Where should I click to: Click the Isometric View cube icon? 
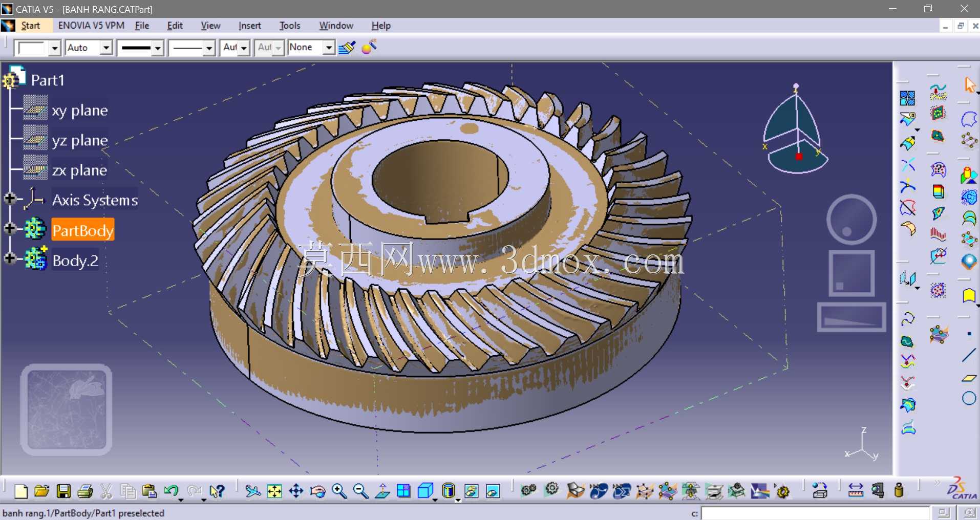click(425, 491)
